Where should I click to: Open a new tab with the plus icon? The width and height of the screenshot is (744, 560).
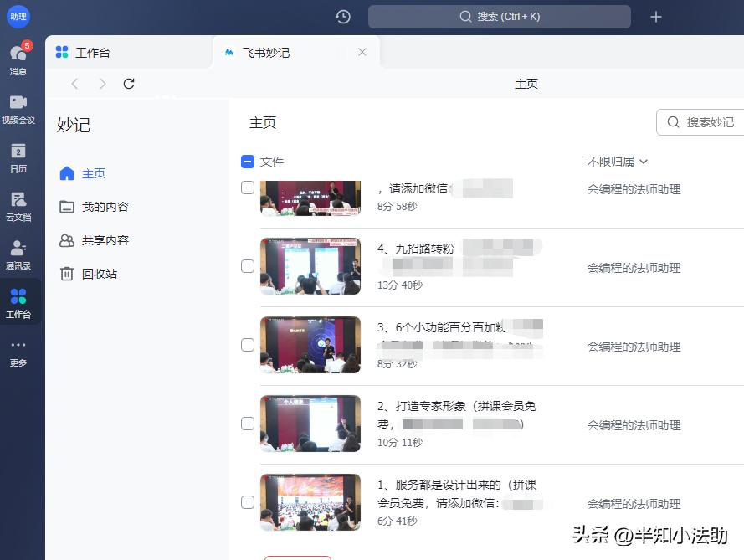(656, 16)
